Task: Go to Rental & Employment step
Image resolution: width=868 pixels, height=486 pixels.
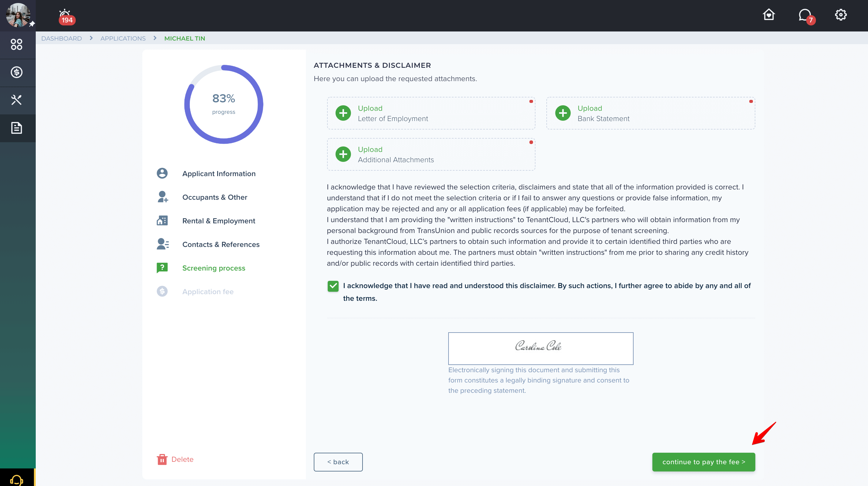Action: coord(219,221)
